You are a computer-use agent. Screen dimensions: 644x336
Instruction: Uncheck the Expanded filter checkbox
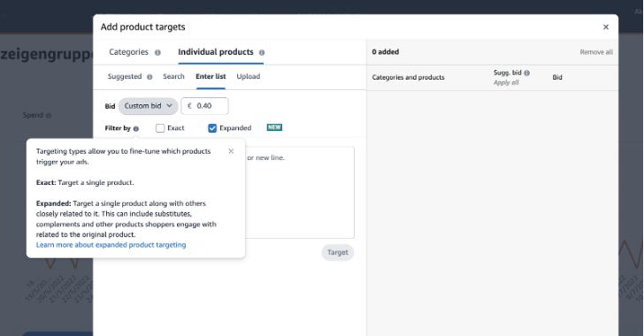pyautogui.click(x=212, y=128)
